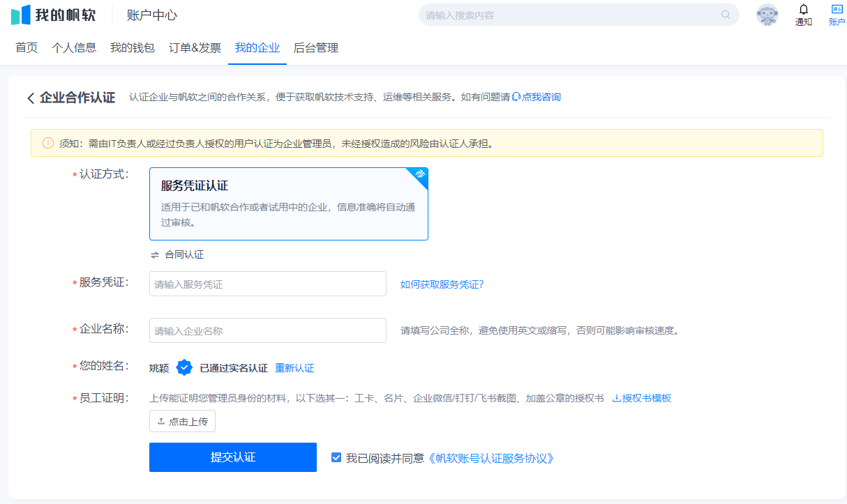Download 授权书模板
This screenshot has width=847, height=504.
click(647, 398)
